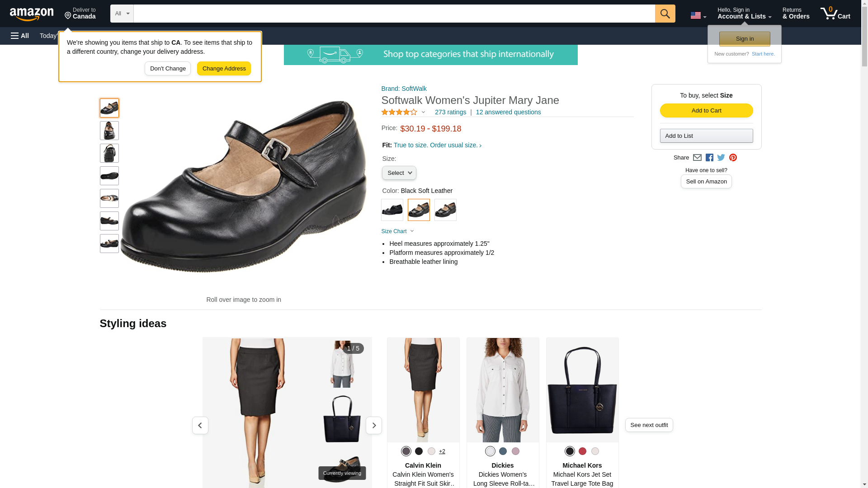Image resolution: width=868 pixels, height=488 pixels.
Task: Click the Amazon logo
Action: [32, 14]
